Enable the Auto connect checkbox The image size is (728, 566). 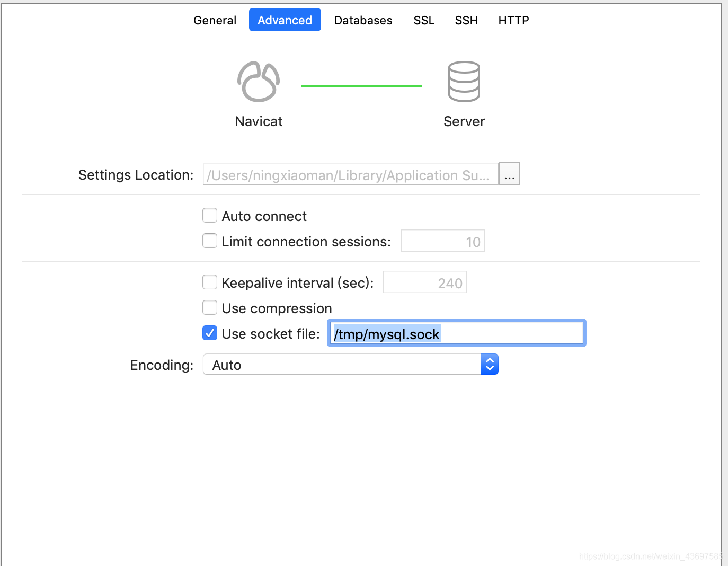[210, 215]
